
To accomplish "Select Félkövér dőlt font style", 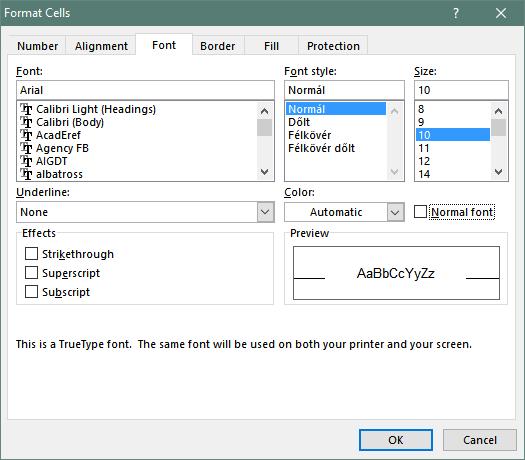I will coord(336,148).
